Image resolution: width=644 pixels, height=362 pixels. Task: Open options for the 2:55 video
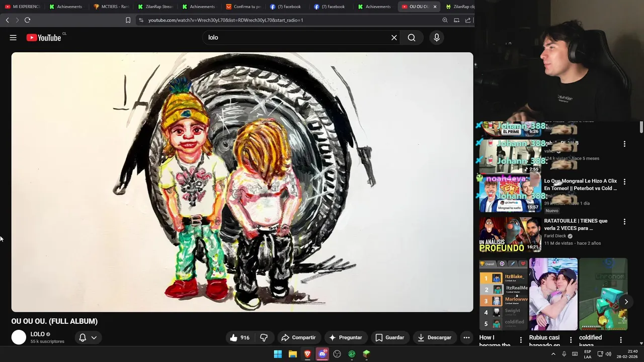click(x=624, y=144)
